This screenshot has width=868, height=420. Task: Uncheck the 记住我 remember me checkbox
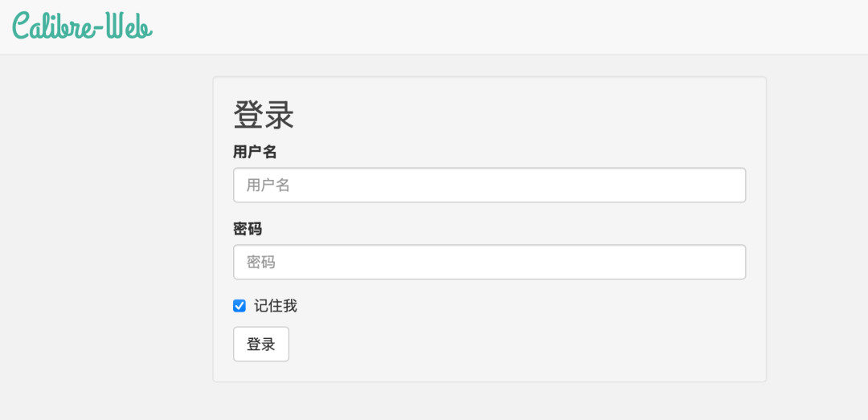(x=240, y=305)
